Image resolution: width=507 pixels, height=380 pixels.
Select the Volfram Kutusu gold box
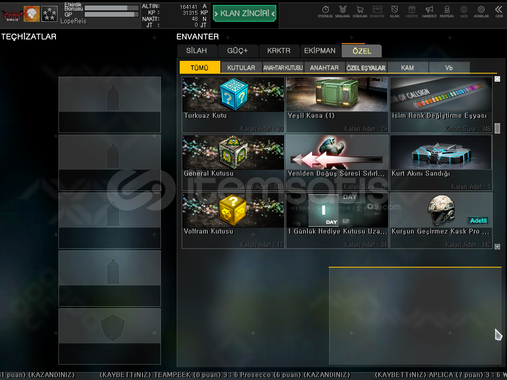[233, 220]
